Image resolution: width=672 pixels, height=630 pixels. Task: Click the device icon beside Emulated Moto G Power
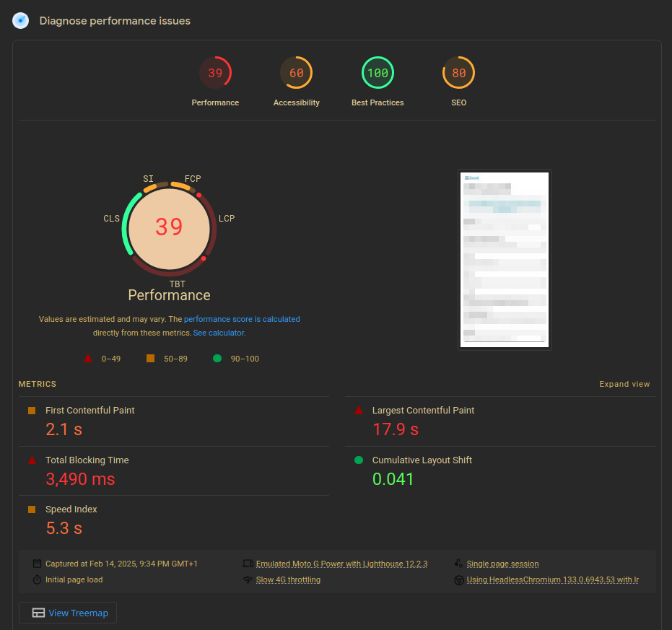248,564
